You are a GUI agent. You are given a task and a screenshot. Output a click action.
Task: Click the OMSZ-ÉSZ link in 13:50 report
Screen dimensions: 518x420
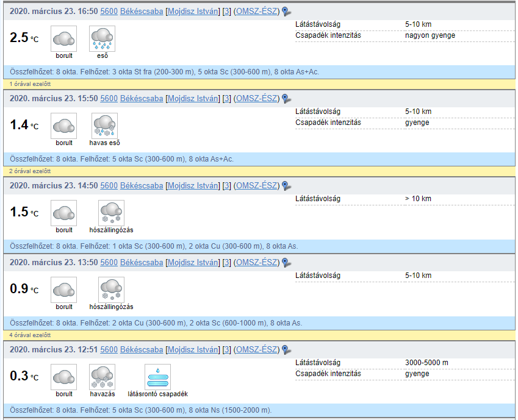[x=256, y=263]
